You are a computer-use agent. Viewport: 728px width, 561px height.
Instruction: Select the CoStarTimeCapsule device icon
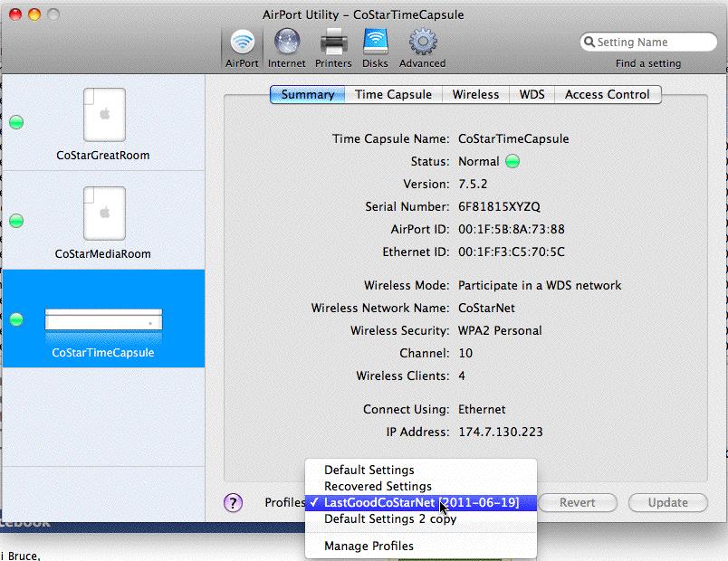point(103,319)
